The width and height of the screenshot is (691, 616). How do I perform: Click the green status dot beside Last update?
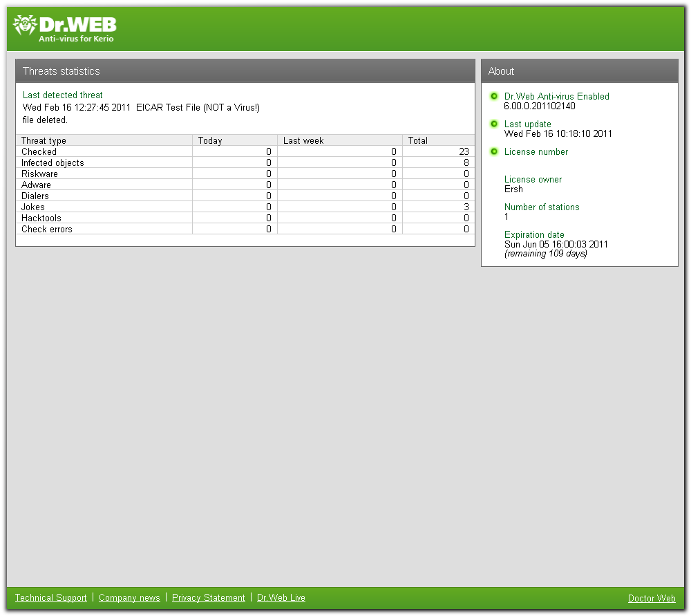click(x=494, y=124)
